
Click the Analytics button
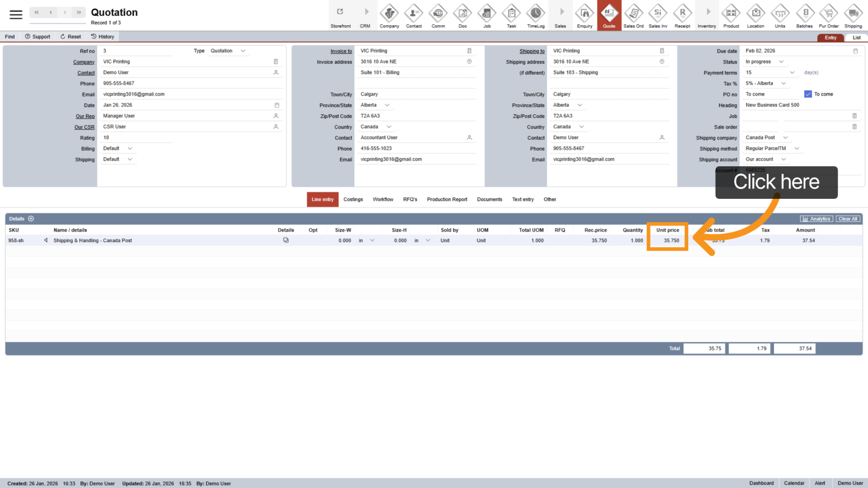pos(816,219)
